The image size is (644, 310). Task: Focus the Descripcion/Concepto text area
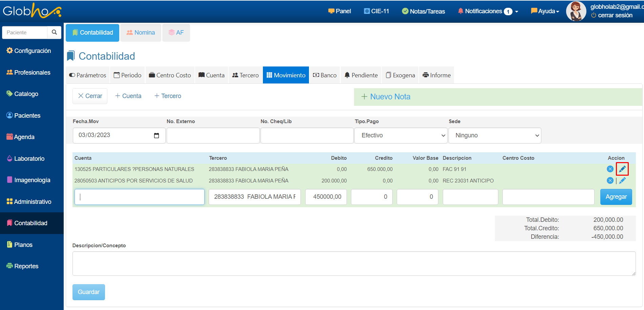(354, 263)
